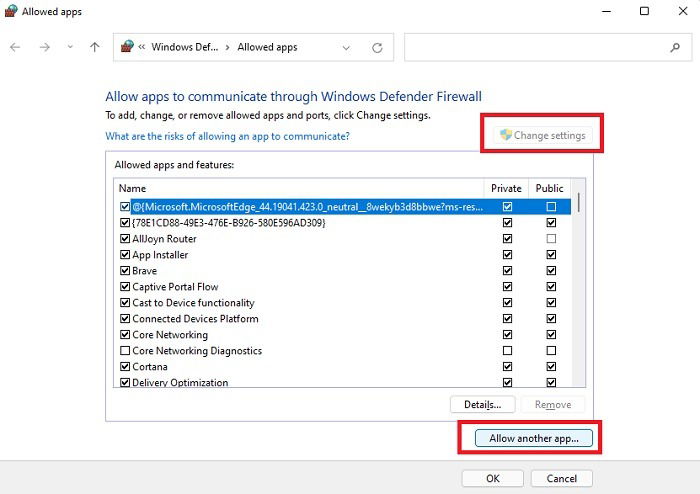Click the search magnifier icon
Image resolution: width=700 pixels, height=494 pixels.
click(675, 47)
